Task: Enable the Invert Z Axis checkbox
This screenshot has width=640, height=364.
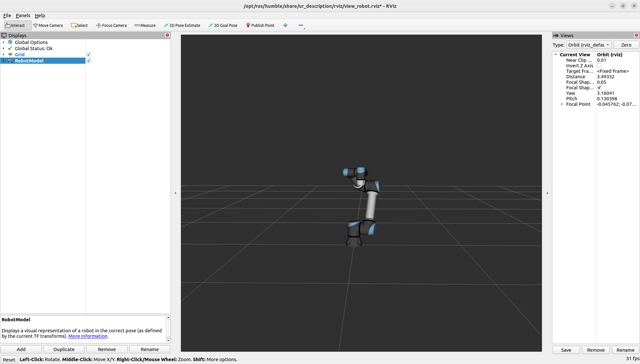Action: (599, 66)
